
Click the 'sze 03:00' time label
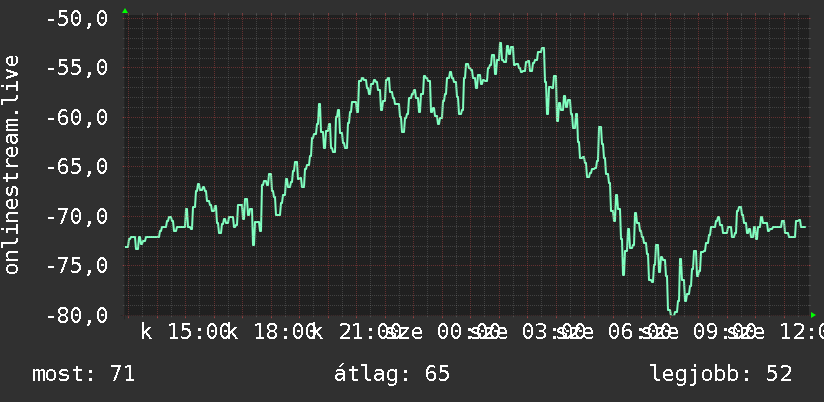tap(529, 333)
